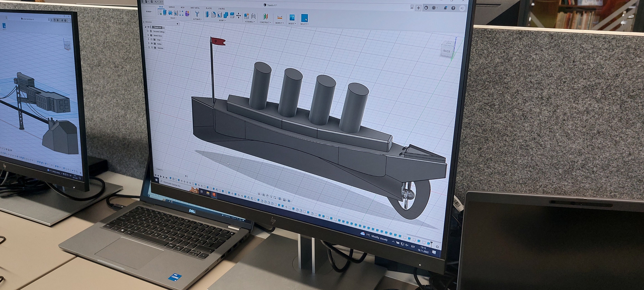This screenshot has height=290, width=644.
Task: Open timeline settings gear
Action: coord(437,247)
